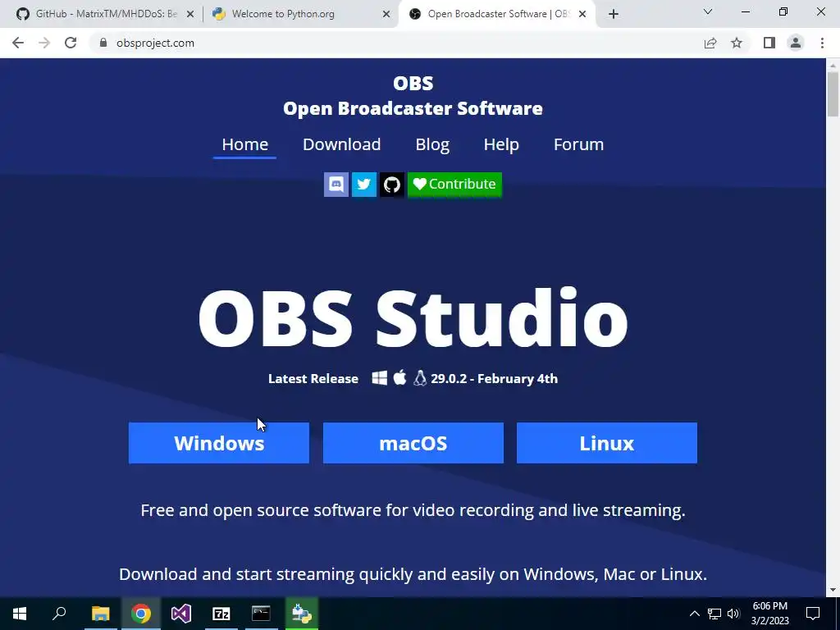This screenshot has height=630, width=840.
Task: Open the OBS Discord link icon
Action: pos(336,185)
